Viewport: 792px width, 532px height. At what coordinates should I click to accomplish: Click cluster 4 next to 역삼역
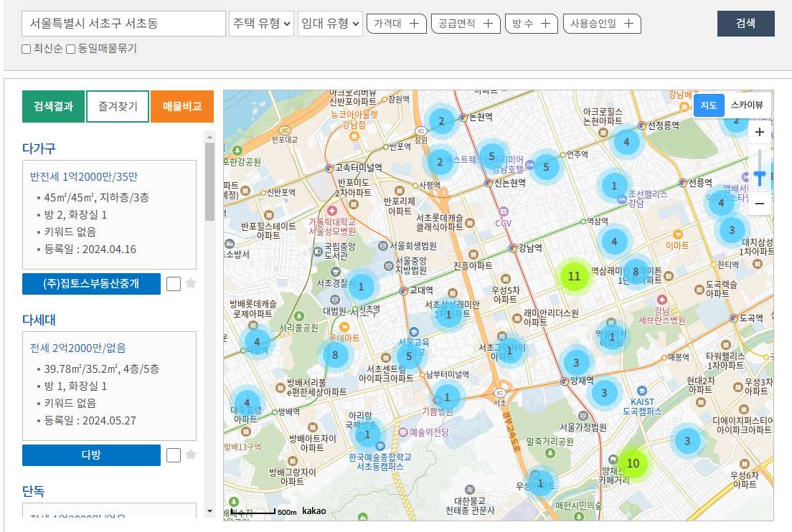[x=614, y=242]
